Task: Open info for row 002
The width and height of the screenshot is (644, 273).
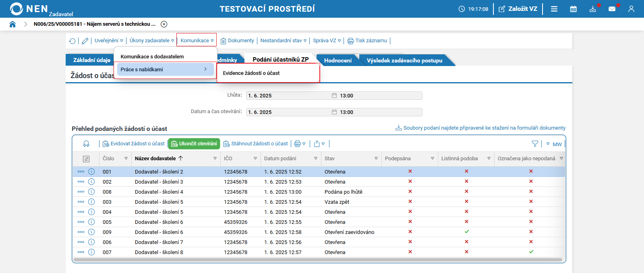Action: pyautogui.click(x=91, y=182)
